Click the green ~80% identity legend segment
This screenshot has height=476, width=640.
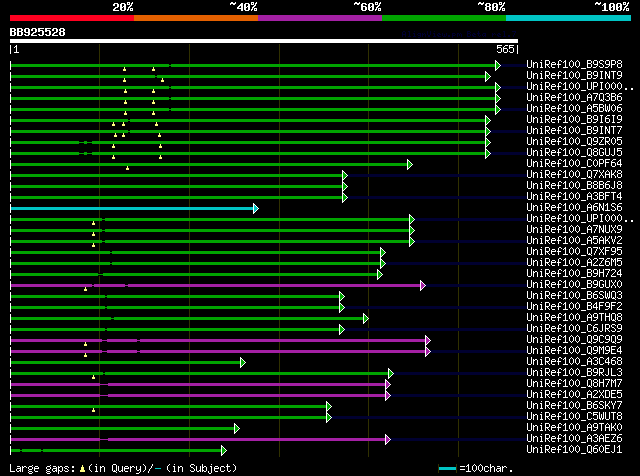tap(444, 18)
